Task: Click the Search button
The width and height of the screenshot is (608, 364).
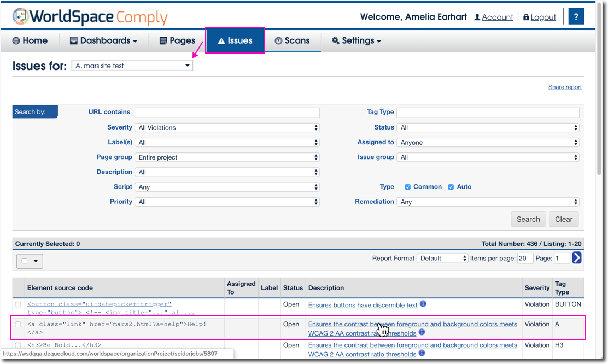Action: tap(528, 219)
